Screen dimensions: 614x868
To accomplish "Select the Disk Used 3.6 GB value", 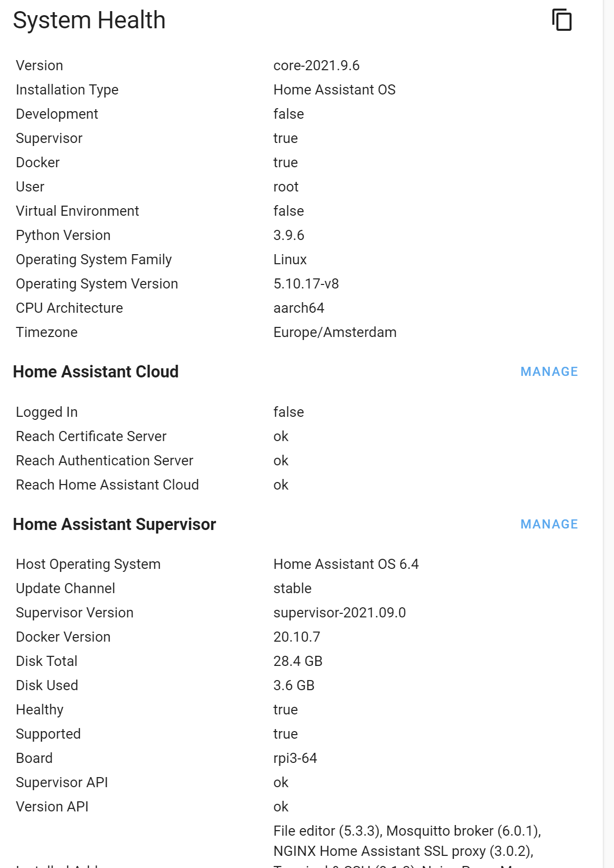I will pyautogui.click(x=294, y=685).
